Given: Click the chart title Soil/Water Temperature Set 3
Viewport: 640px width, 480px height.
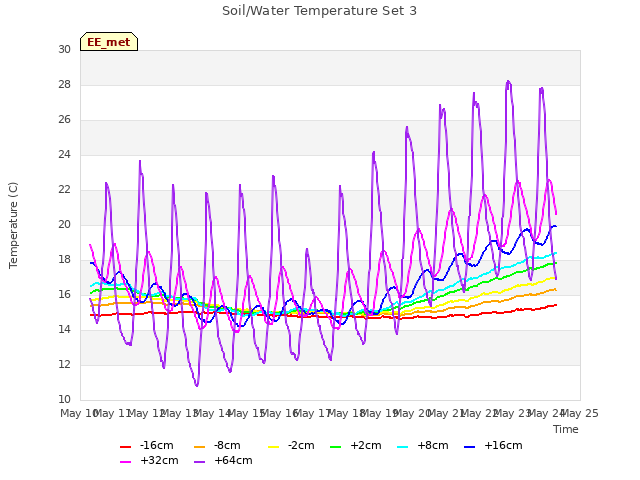Looking at the screenshot, I should [319, 11].
